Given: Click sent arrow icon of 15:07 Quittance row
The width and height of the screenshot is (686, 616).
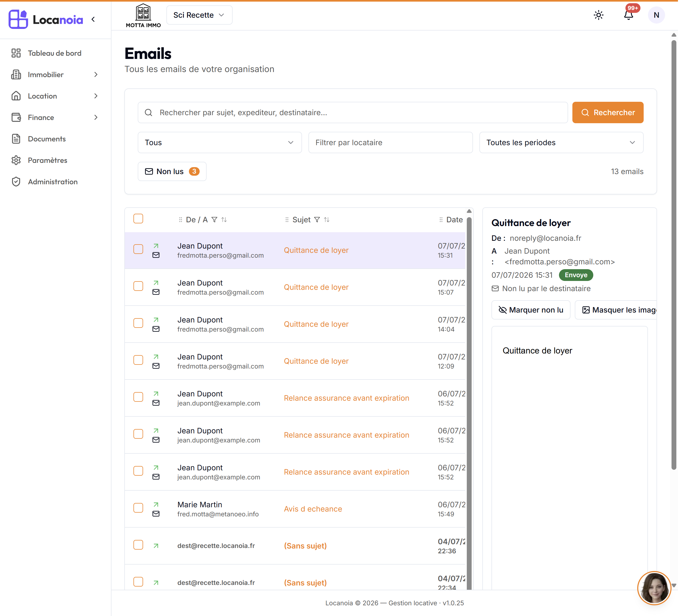Looking at the screenshot, I should pyautogui.click(x=156, y=283).
